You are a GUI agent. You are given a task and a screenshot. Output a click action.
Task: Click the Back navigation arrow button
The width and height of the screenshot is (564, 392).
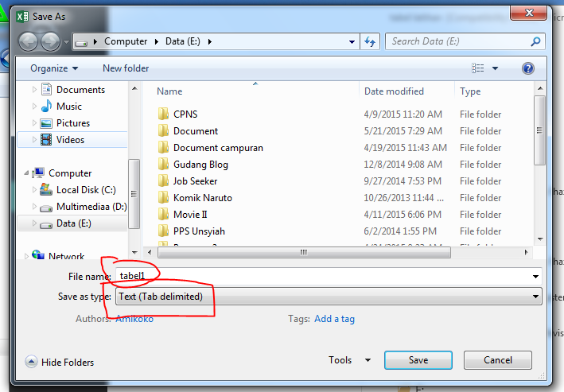(x=28, y=41)
